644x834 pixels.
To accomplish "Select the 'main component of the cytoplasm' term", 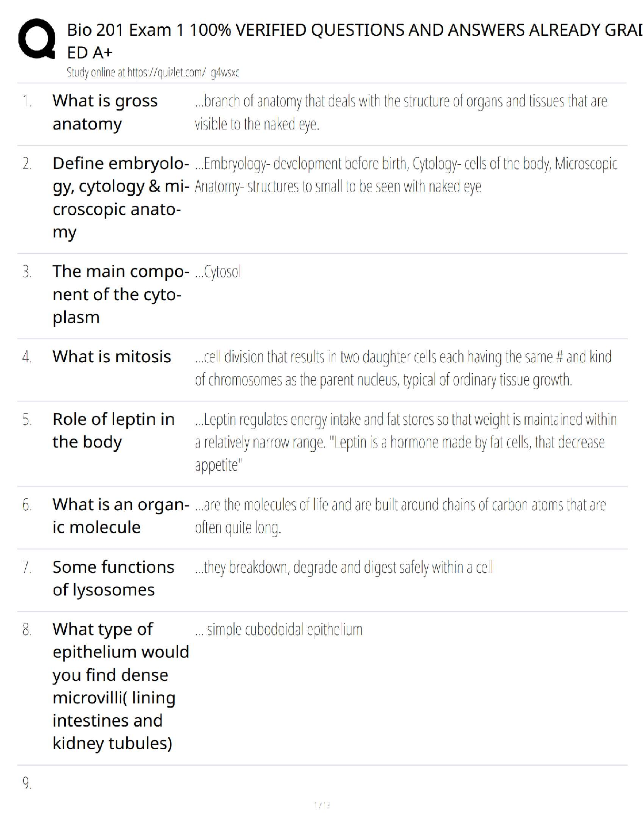I will click(120, 294).
